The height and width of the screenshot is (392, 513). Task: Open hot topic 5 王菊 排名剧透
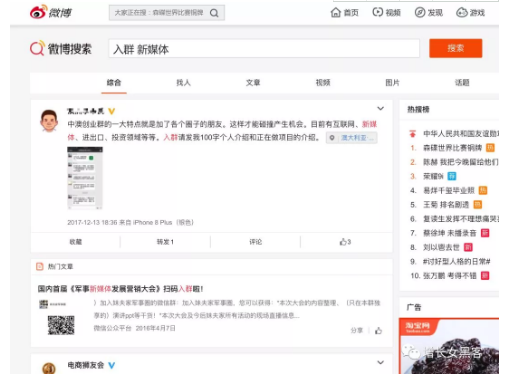446,205
